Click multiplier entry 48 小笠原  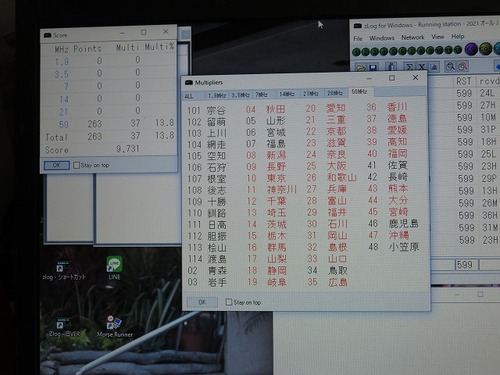tap(393, 247)
